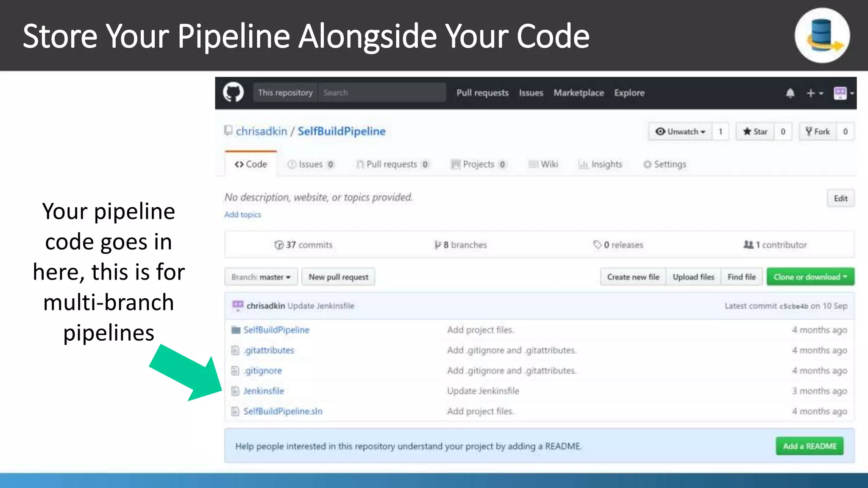Click the file icon next to SelfBuildPipeline.sln
This screenshot has height=488, width=868.
235,411
